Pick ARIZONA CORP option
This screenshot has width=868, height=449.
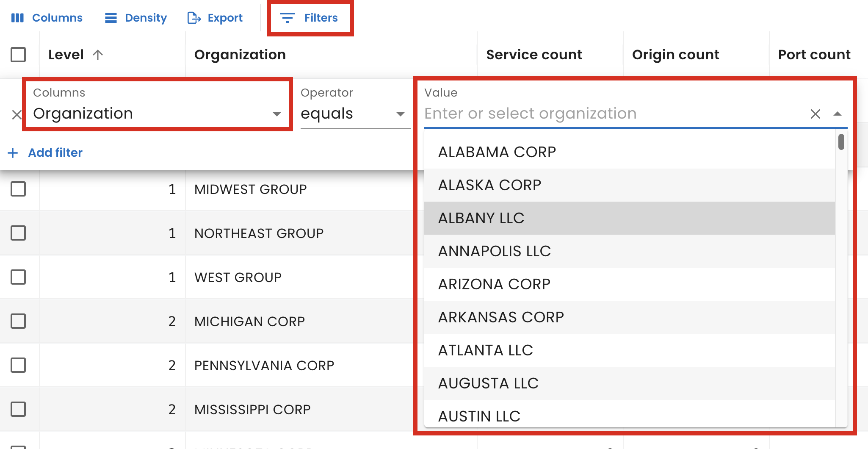tap(630, 284)
